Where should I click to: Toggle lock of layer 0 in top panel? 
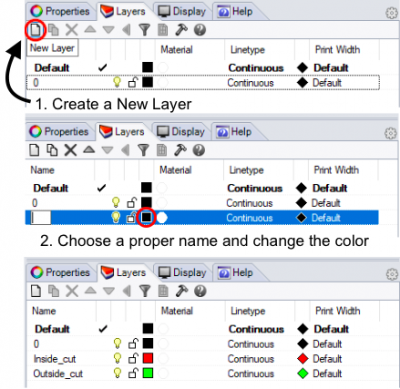133,82
